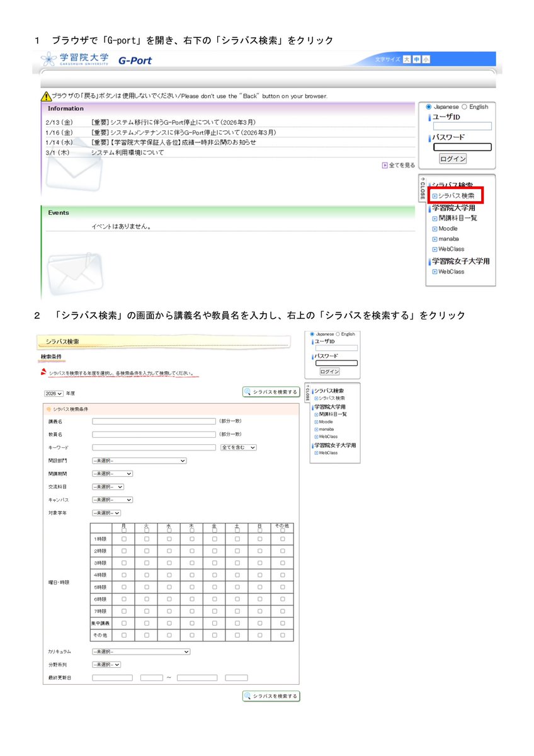
Task: Open 開講科目一覧 in syllabus search page sidebar
Action: point(332,414)
